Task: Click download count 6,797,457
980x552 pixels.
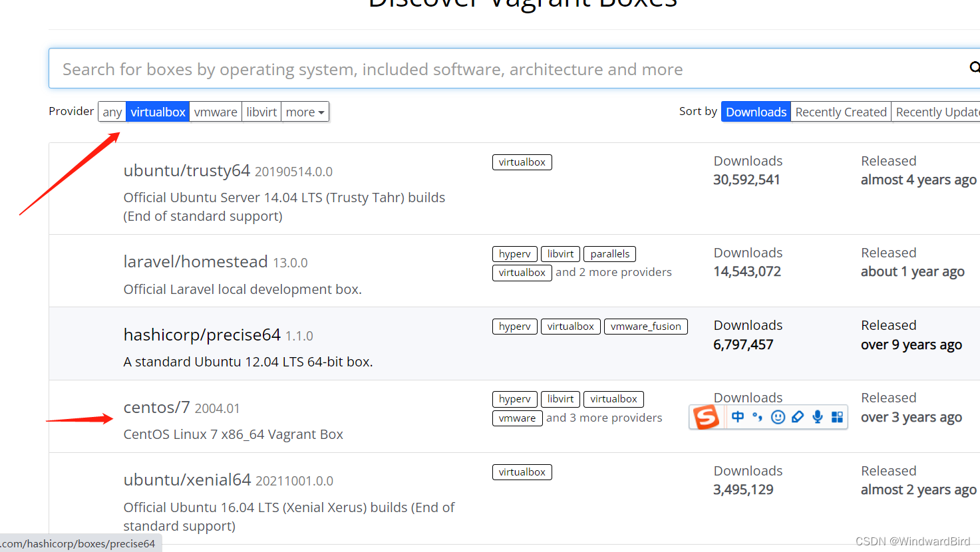Action: (743, 345)
